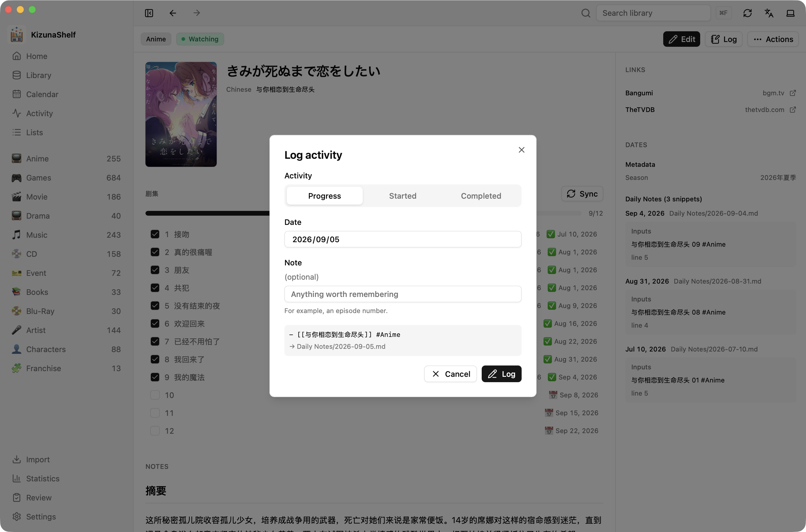Open Calendar in the sidebar
The width and height of the screenshot is (806, 532).
(66, 94)
